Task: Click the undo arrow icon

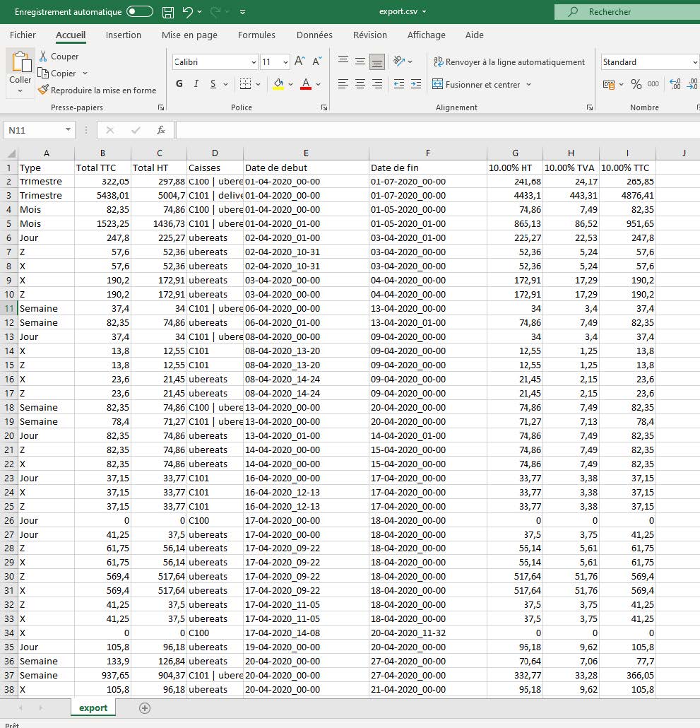Action: tap(187, 12)
